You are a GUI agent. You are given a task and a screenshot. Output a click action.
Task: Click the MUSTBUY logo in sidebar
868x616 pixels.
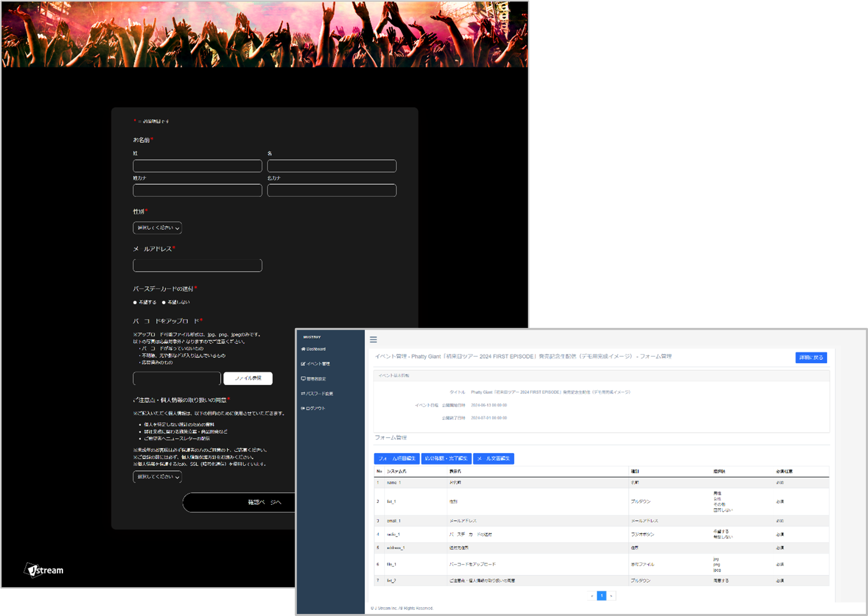[x=312, y=337]
